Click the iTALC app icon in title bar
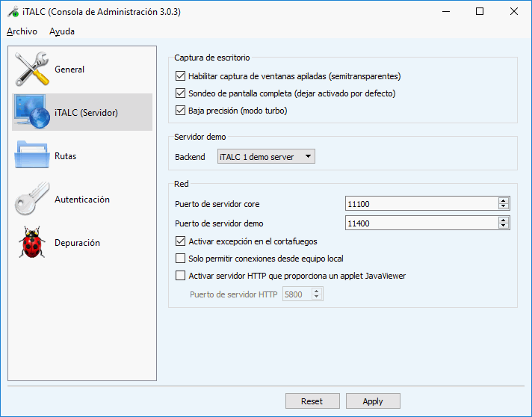The height and width of the screenshot is (417, 532). pyautogui.click(x=13, y=12)
